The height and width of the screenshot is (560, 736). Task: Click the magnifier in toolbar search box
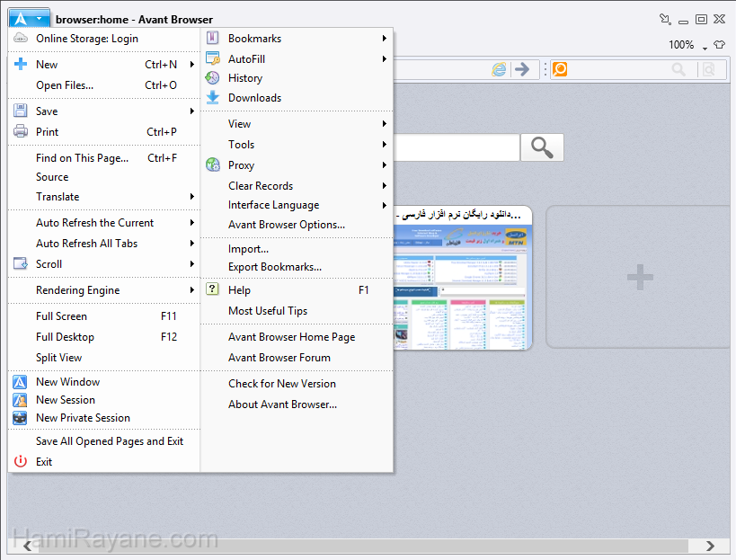tap(678, 69)
